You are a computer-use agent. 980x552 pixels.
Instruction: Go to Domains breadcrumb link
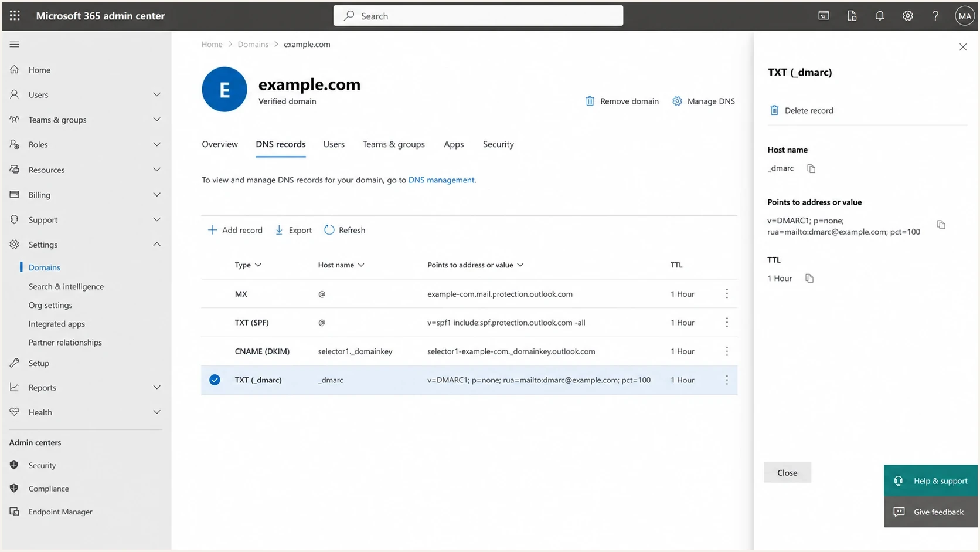(253, 44)
